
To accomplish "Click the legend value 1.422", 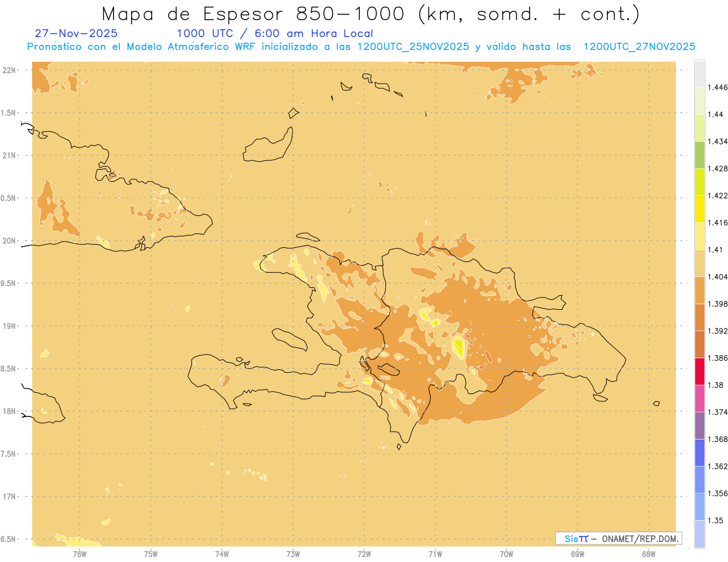I will pos(717,195).
